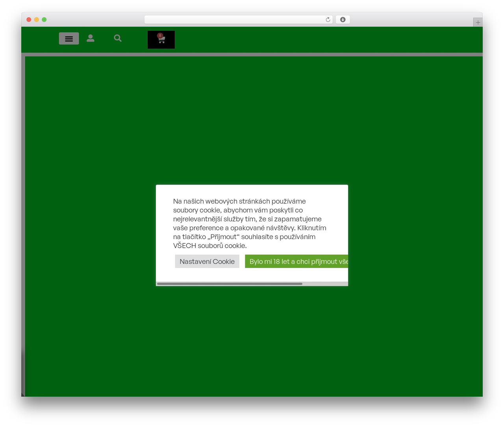This screenshot has height=427, width=504.
Task: Open the hamburger navigation menu
Action: point(69,39)
